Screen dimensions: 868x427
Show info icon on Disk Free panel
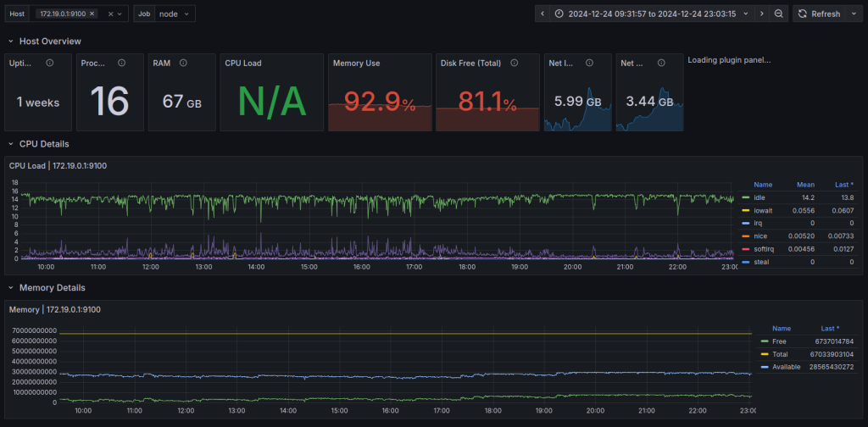[x=515, y=63]
